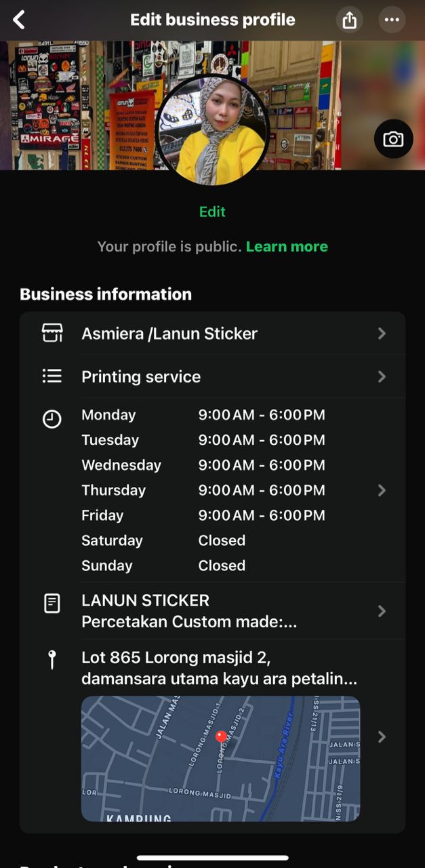Image resolution: width=425 pixels, height=868 pixels.
Task: Tap the share profile icon
Action: point(349,20)
